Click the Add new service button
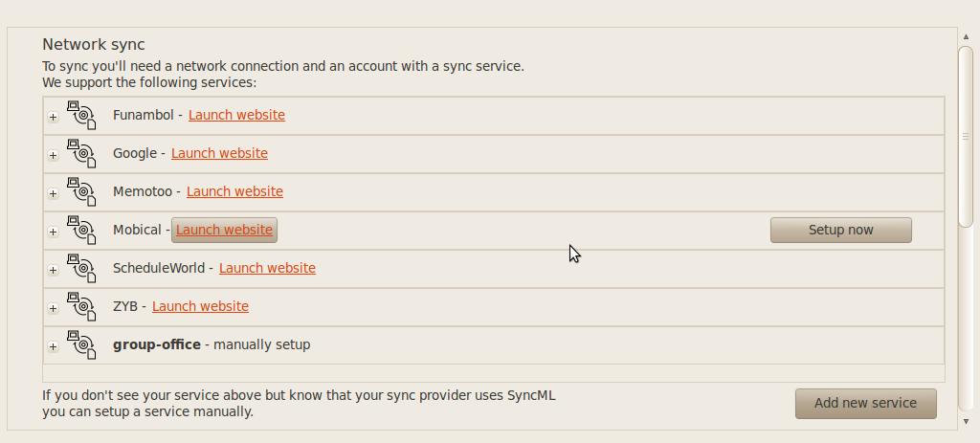This screenshot has width=980, height=443. 865,403
